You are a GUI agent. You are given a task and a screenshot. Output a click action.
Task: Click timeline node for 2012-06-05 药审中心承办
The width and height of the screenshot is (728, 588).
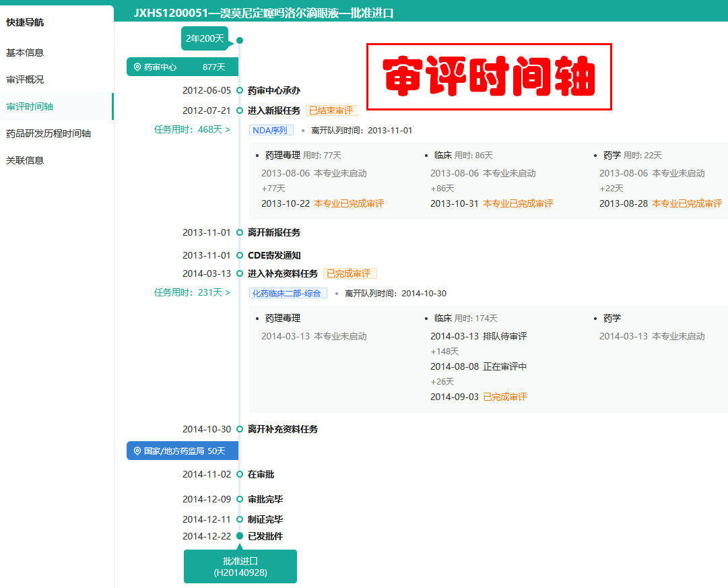(x=240, y=90)
